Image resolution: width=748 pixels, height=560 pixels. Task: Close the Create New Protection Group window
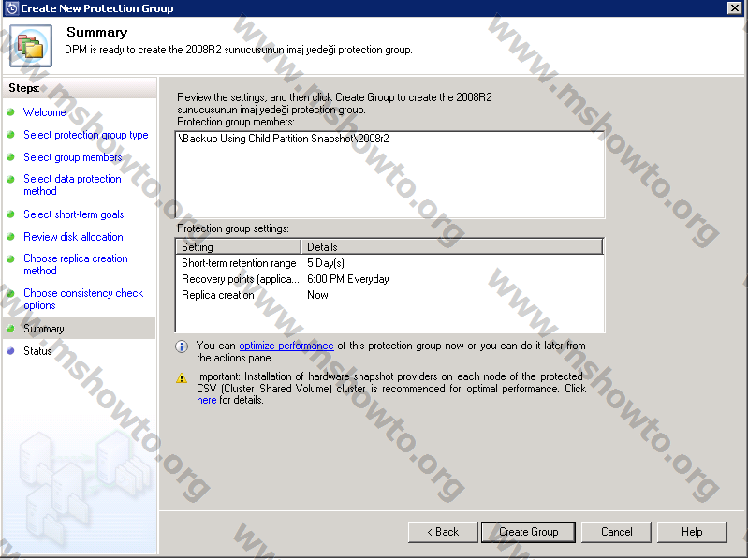(x=735, y=7)
